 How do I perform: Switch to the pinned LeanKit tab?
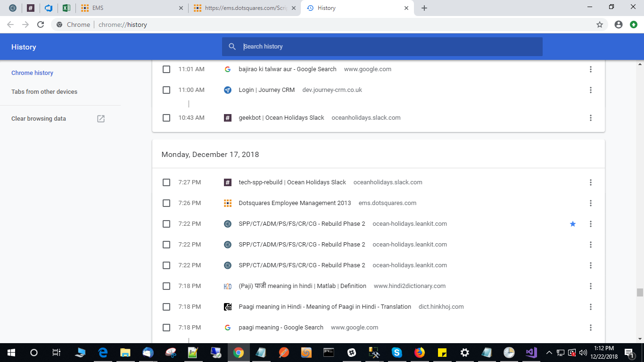pos(13,8)
